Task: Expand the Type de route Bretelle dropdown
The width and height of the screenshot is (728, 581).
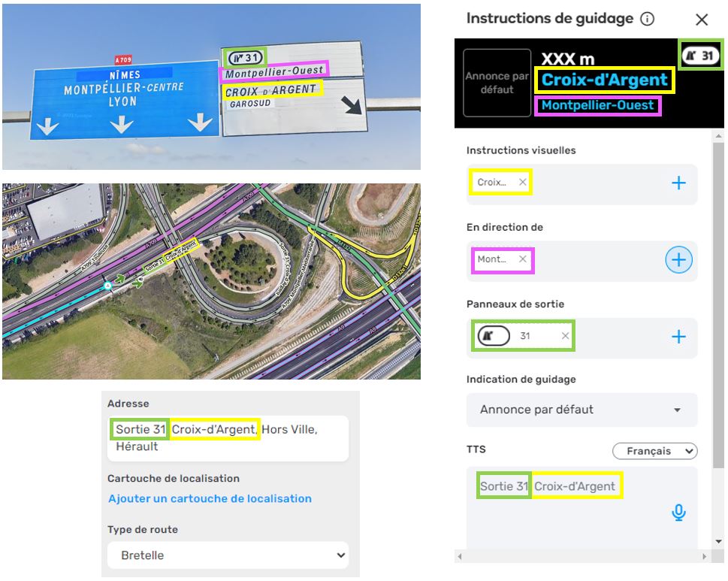Action: (x=228, y=555)
